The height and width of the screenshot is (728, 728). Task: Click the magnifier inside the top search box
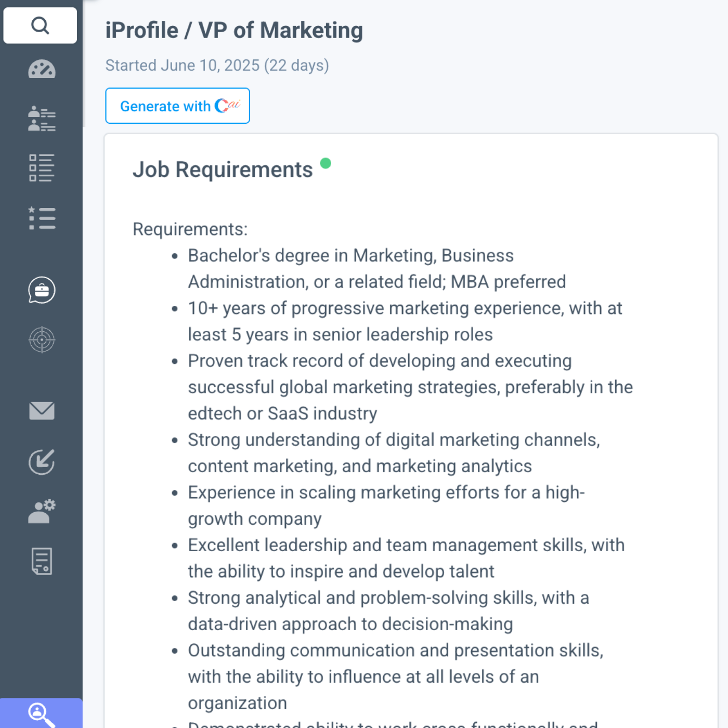coord(40,25)
